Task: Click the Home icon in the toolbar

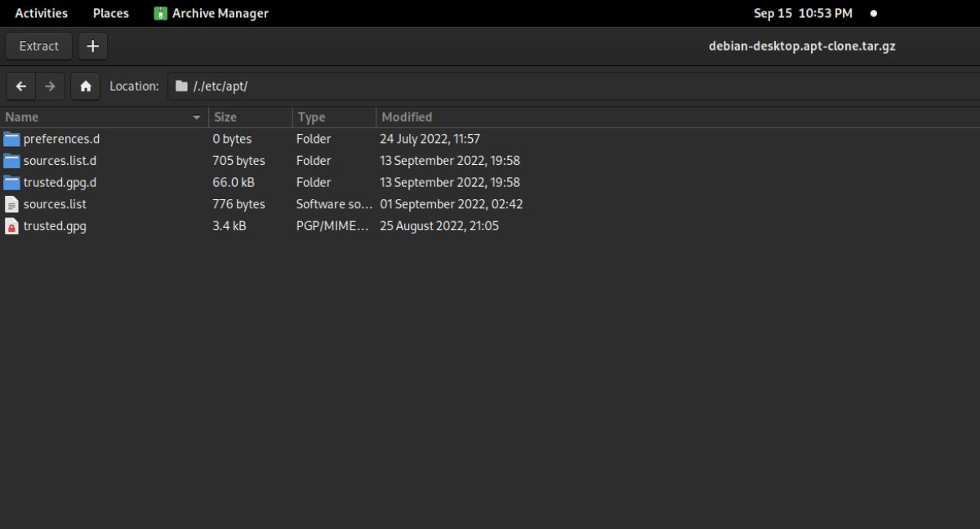Action: (x=85, y=86)
